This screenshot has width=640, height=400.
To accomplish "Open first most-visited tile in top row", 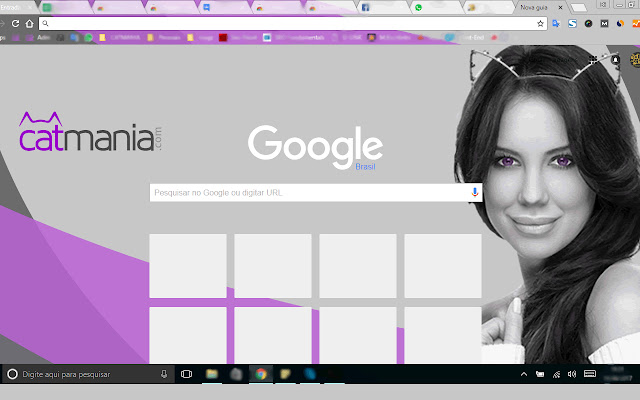I will [x=188, y=266].
